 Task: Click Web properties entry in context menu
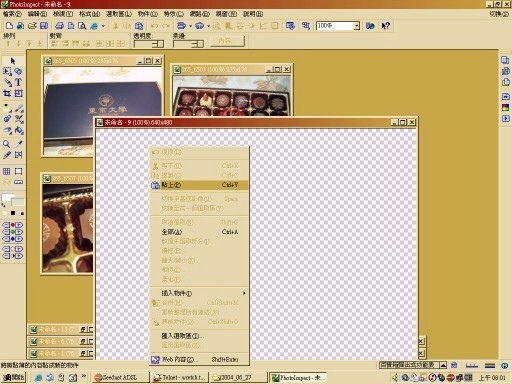tap(199, 359)
